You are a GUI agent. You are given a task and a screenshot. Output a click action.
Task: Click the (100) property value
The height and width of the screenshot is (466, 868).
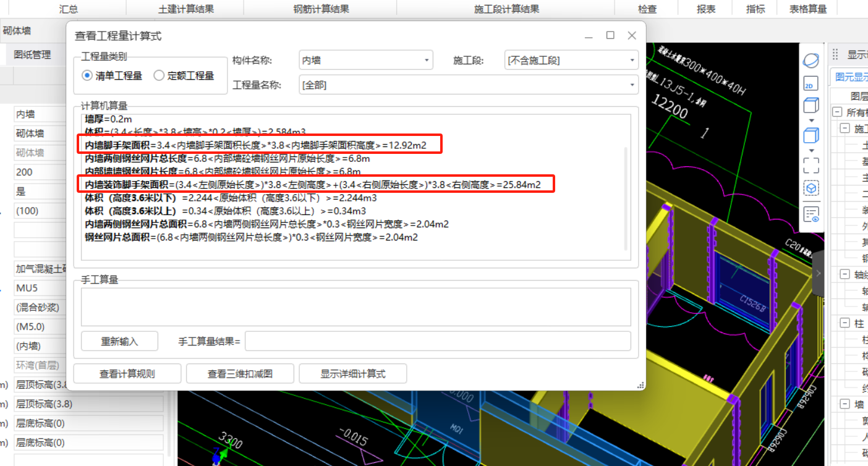pyautogui.click(x=40, y=211)
